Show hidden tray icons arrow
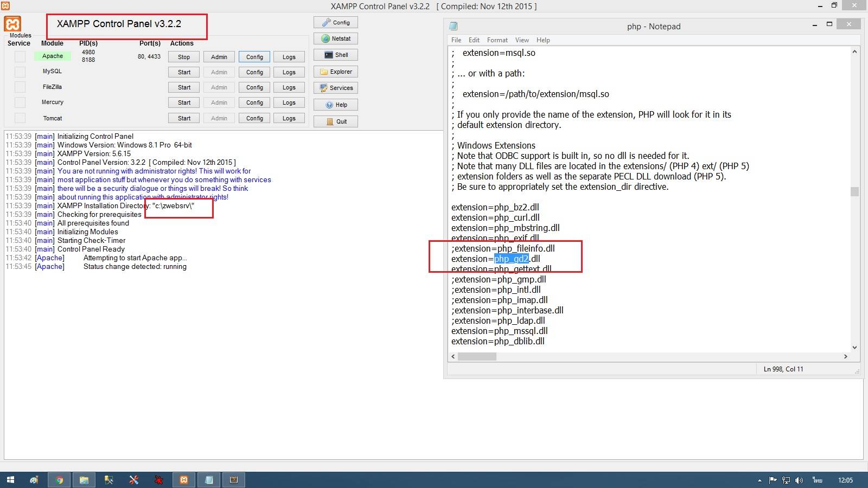 point(759,480)
